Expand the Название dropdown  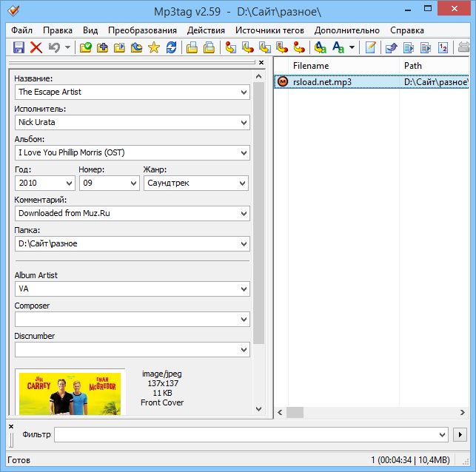tap(244, 92)
